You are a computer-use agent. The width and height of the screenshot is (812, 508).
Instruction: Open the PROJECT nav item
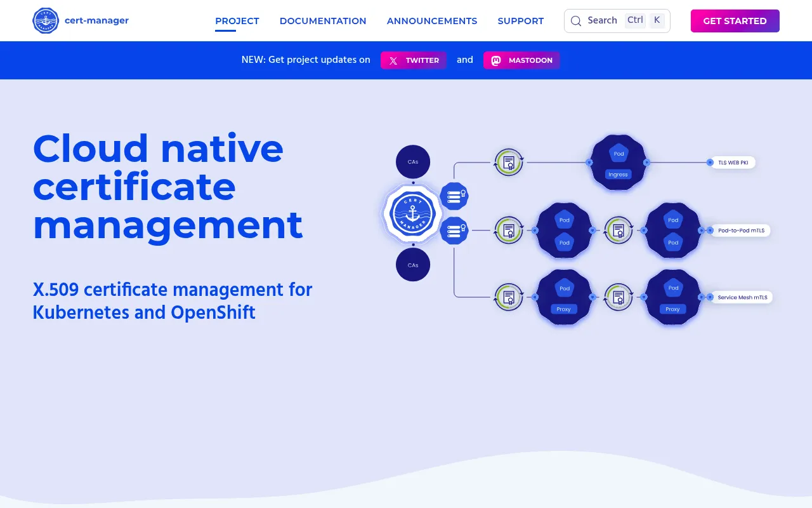pos(237,21)
